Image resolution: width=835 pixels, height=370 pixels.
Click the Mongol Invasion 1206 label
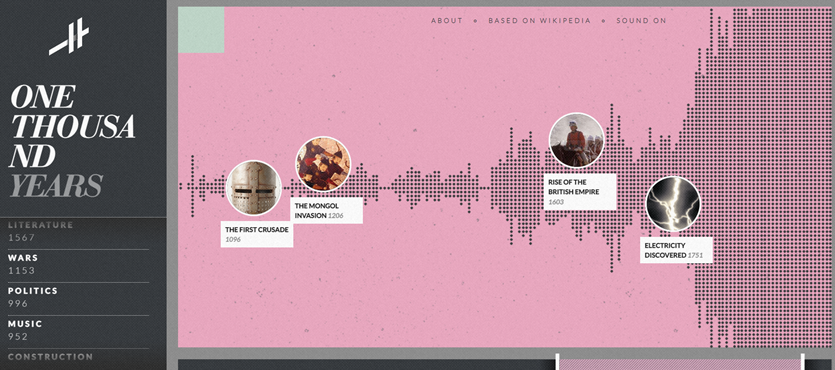(x=327, y=210)
